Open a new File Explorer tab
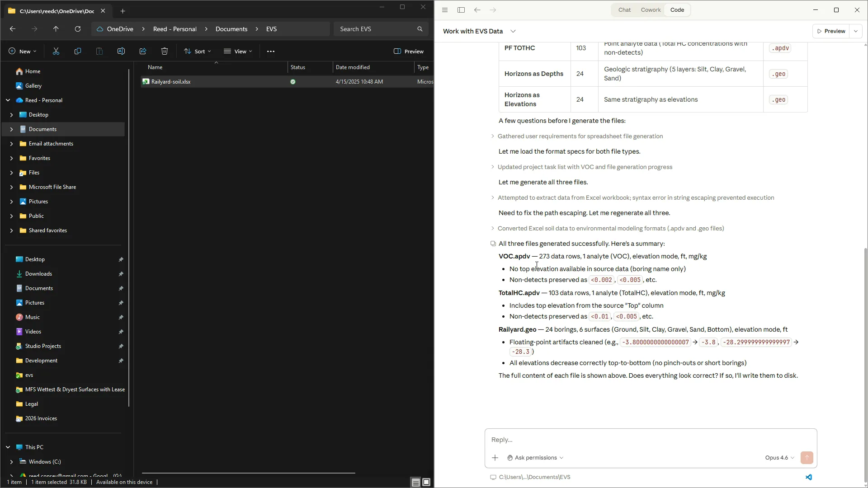868x488 pixels. (123, 11)
